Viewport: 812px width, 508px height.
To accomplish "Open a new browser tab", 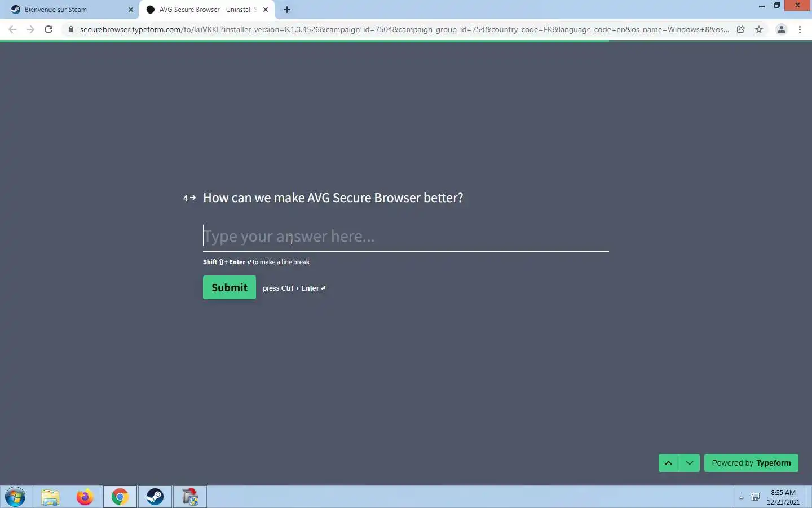I will click(287, 10).
